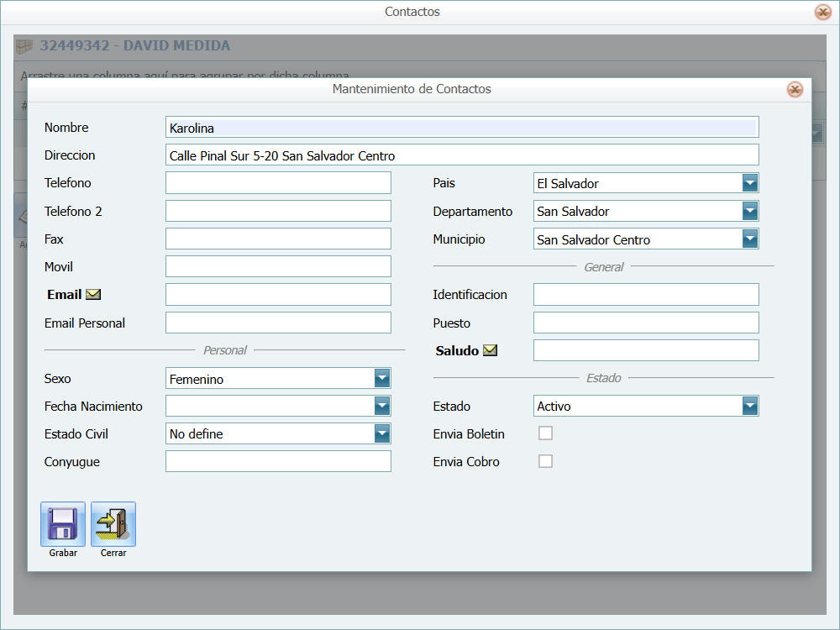Open the Municipio combo box
The height and width of the screenshot is (630, 840).
pyautogui.click(x=750, y=239)
